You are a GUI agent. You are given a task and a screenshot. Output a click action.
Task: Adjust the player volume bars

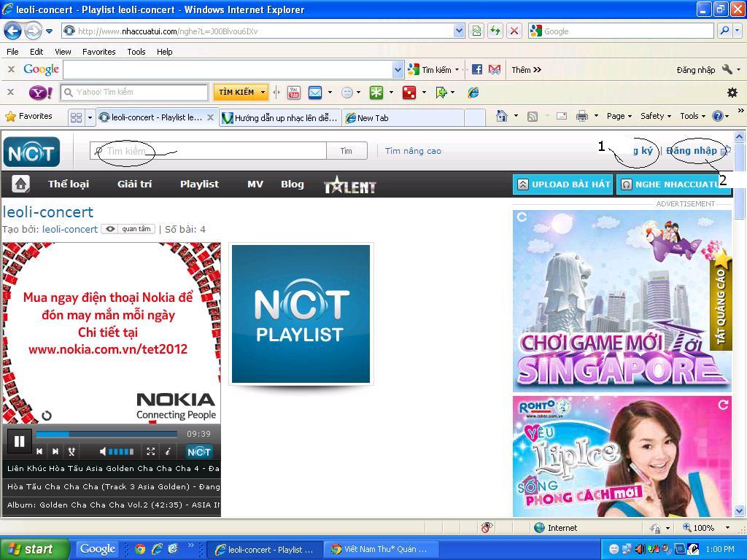coord(121,451)
